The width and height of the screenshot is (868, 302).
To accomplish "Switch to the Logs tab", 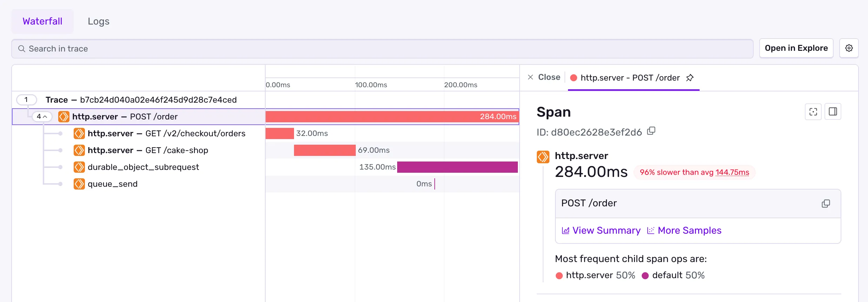I will 99,21.
